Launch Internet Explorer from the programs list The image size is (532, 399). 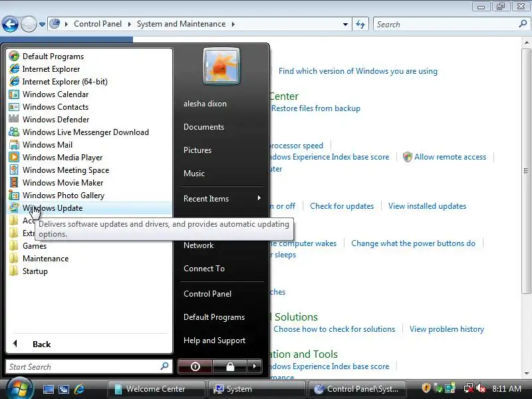tap(51, 69)
